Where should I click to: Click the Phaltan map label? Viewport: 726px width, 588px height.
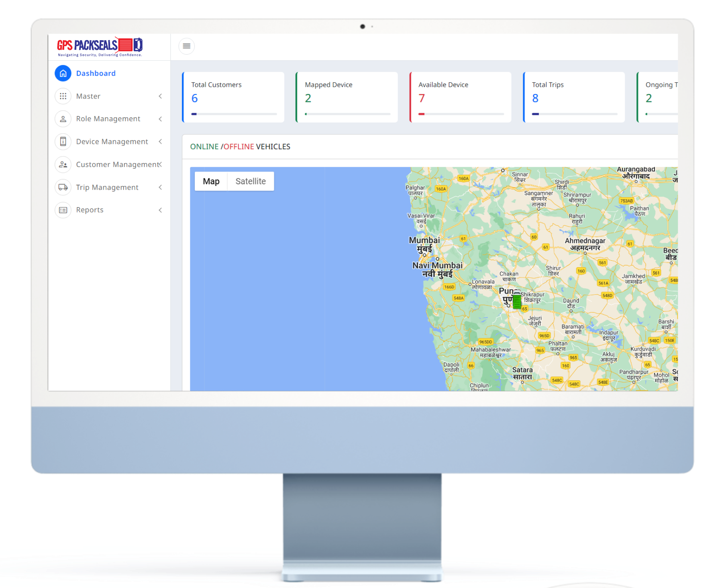tap(558, 346)
